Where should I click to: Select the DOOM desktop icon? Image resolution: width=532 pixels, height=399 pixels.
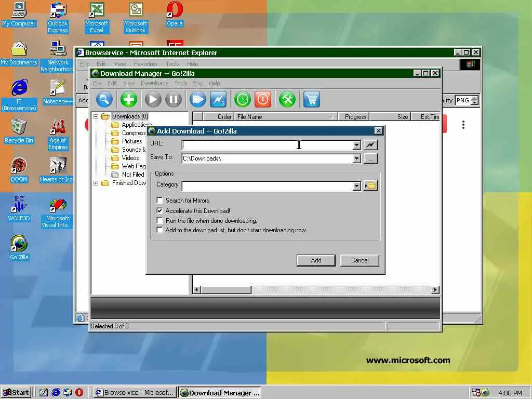19,170
